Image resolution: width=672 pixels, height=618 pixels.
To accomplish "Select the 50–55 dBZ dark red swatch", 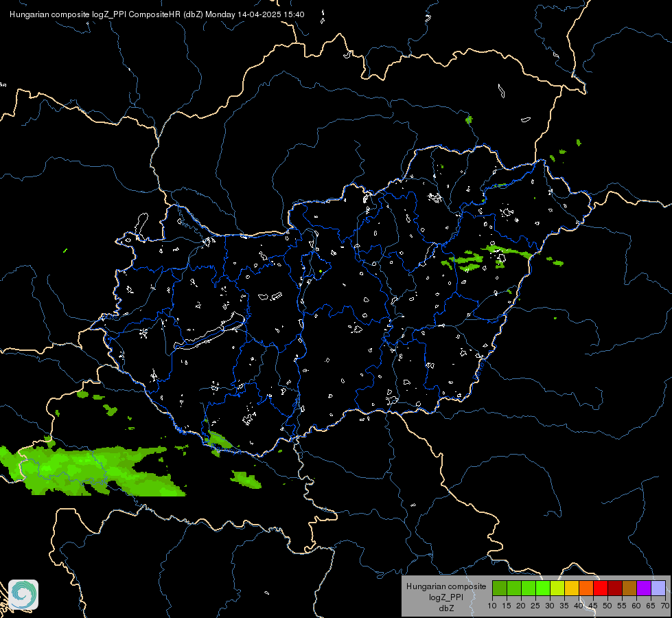I will tap(615, 588).
